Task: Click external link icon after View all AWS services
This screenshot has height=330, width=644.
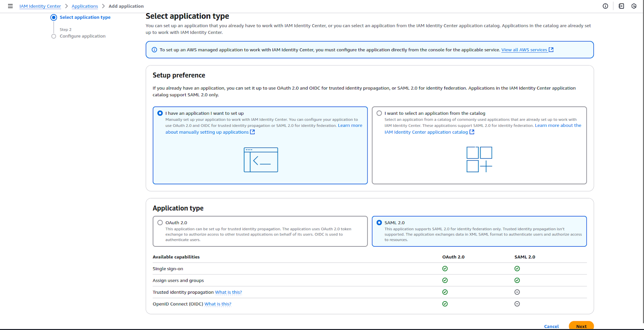Action: pyautogui.click(x=551, y=50)
